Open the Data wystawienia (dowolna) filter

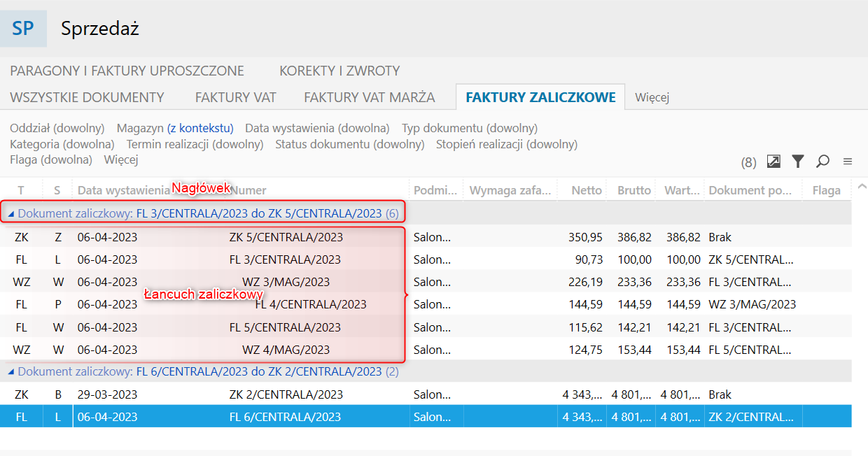pos(317,128)
